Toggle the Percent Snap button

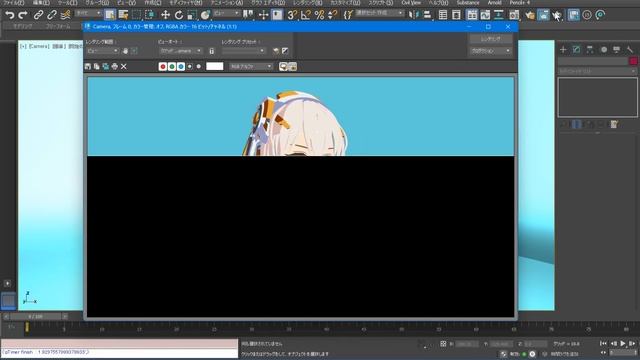(x=320, y=15)
